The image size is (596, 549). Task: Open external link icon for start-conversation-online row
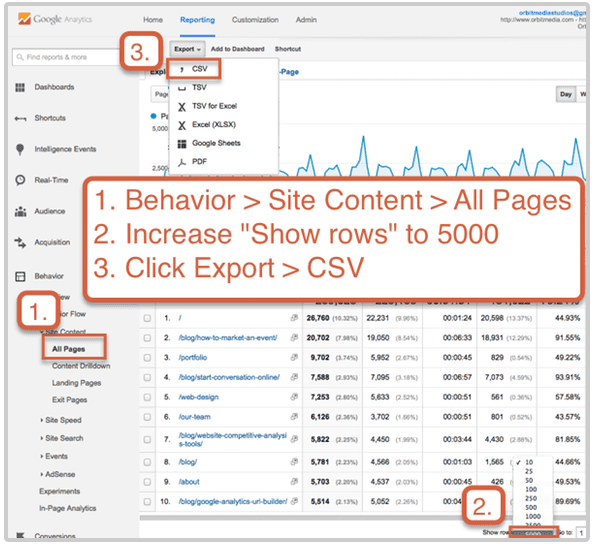294,377
